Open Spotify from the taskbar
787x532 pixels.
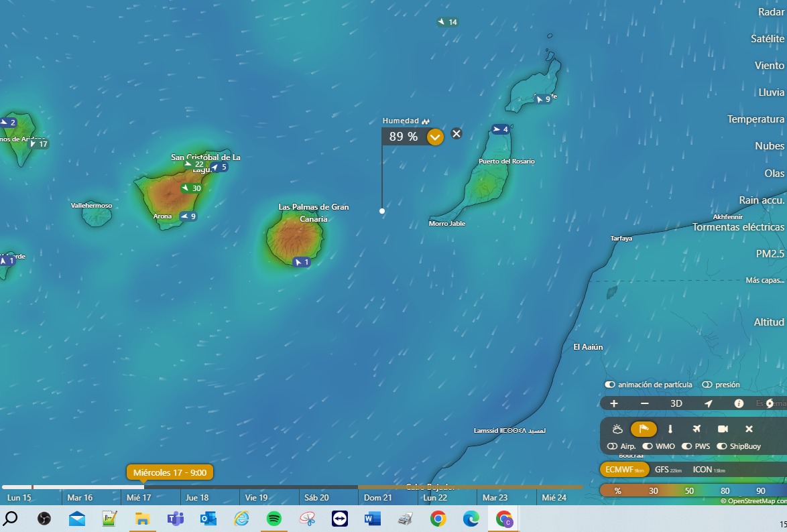(274, 519)
